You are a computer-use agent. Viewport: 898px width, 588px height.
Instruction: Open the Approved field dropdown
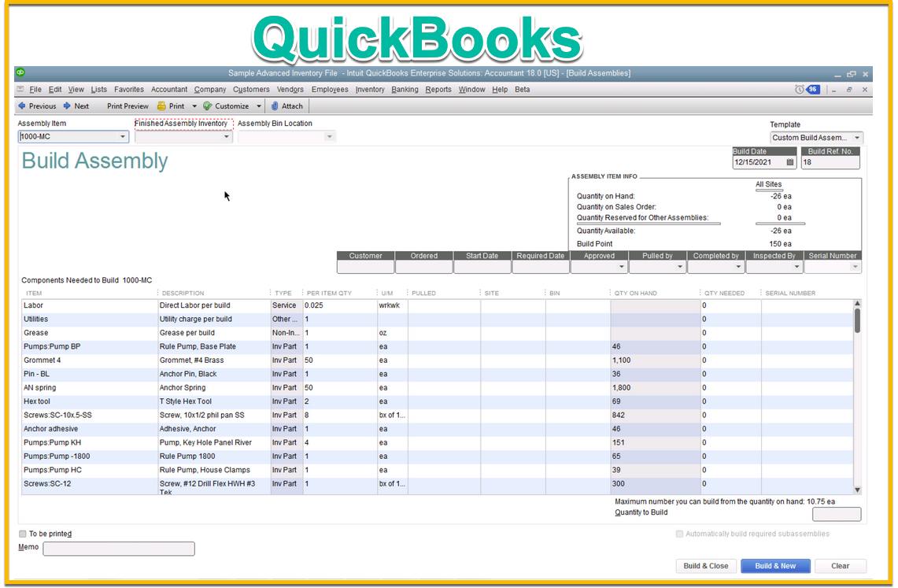pos(622,267)
